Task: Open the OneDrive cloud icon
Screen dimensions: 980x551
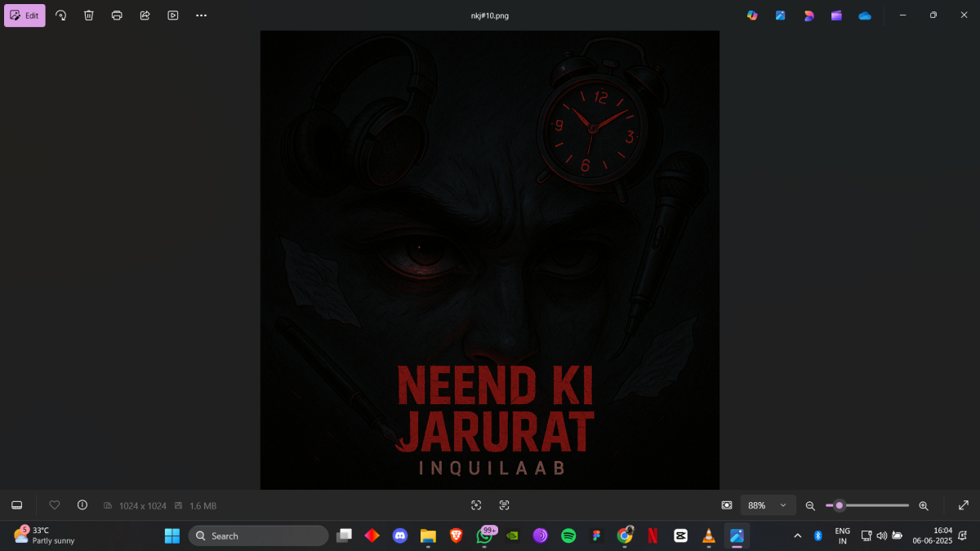Action: point(864,16)
